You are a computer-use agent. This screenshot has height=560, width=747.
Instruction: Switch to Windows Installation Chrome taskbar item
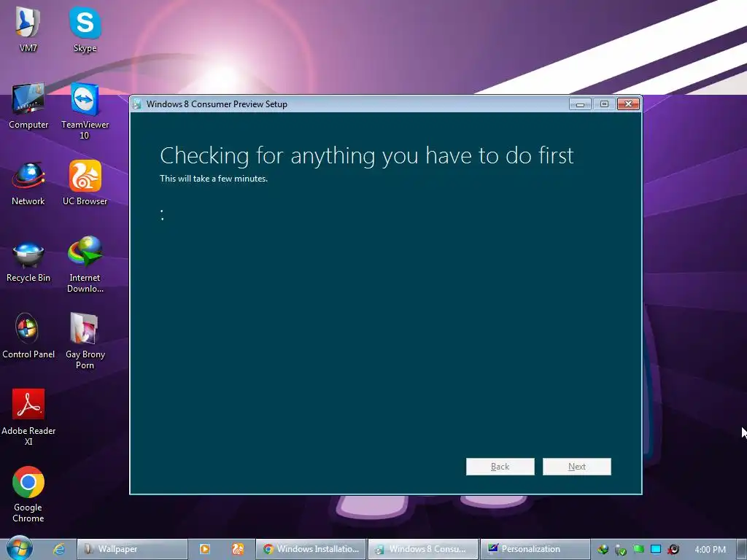(x=311, y=549)
